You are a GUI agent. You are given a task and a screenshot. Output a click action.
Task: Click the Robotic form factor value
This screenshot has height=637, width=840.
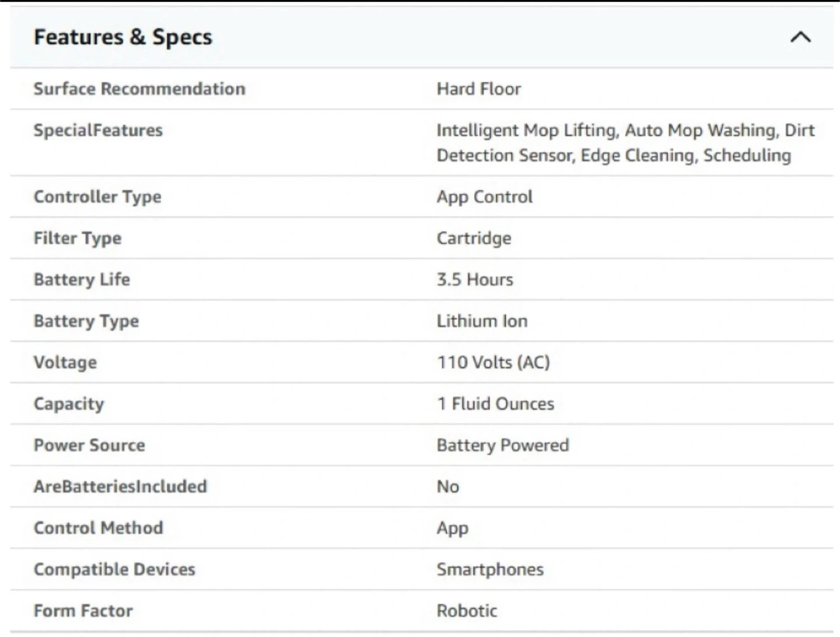pyautogui.click(x=467, y=611)
